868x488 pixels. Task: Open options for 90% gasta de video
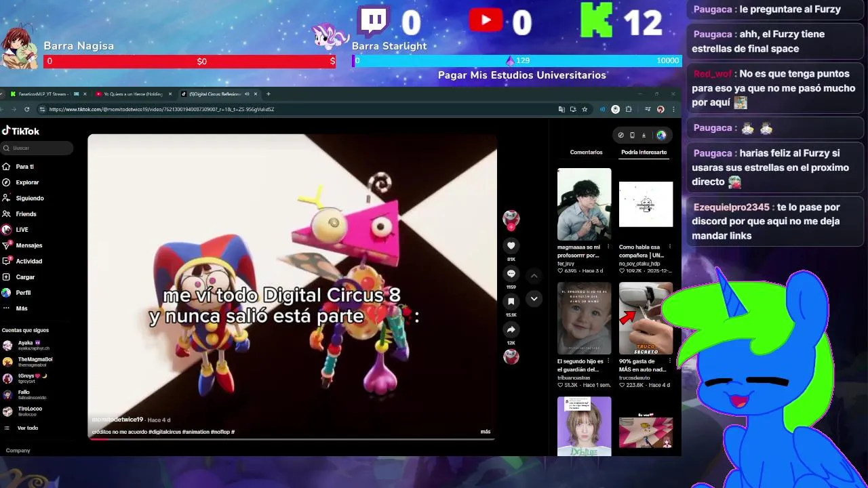[x=669, y=362]
